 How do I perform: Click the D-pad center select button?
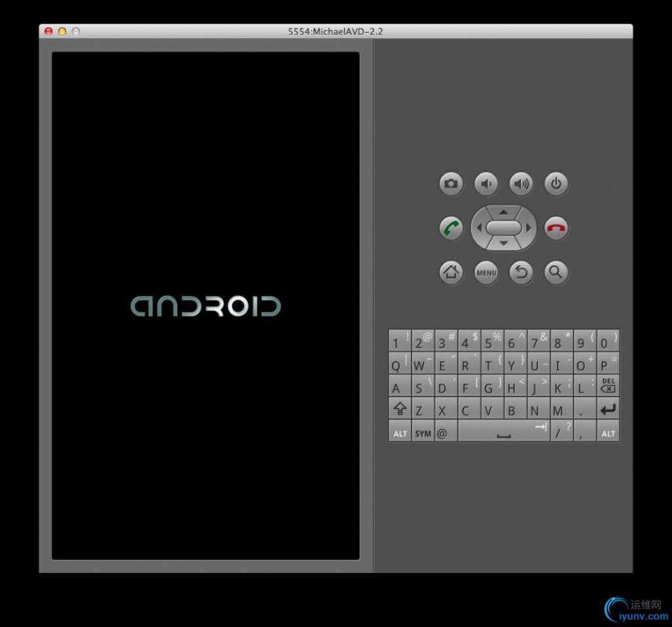(x=503, y=228)
